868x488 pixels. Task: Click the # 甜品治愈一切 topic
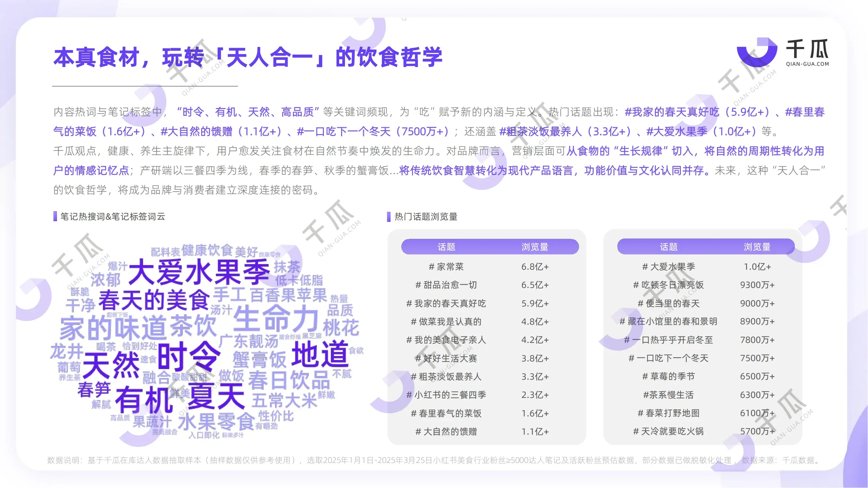pyautogui.click(x=446, y=285)
